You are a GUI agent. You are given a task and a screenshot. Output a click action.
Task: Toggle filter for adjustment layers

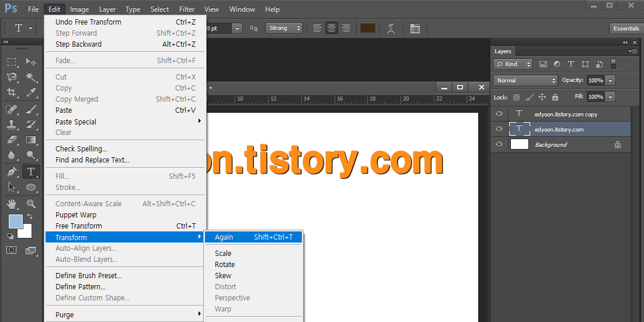click(x=557, y=64)
